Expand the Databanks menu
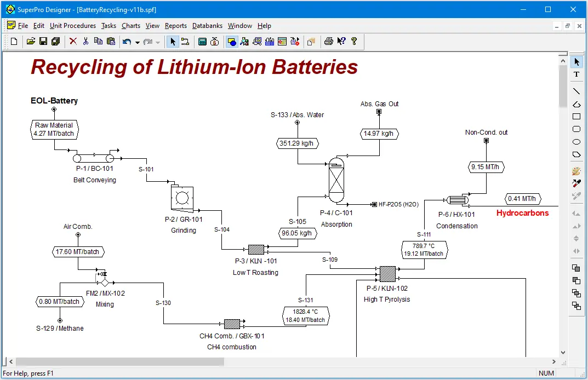 (207, 26)
